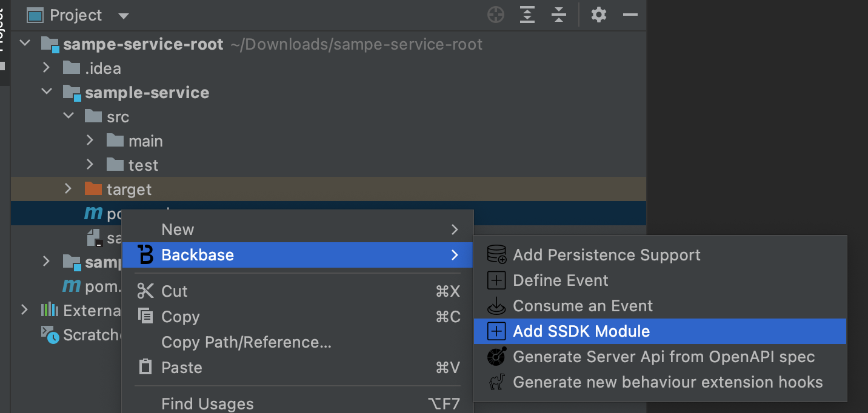Click the locate/select opened file crosshair icon
The width and height of the screenshot is (868, 413).
(x=496, y=15)
